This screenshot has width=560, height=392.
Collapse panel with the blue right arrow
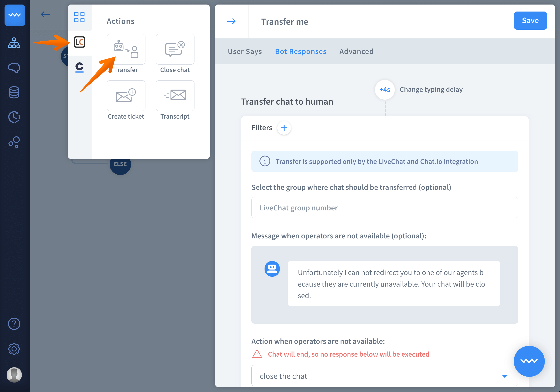231,21
